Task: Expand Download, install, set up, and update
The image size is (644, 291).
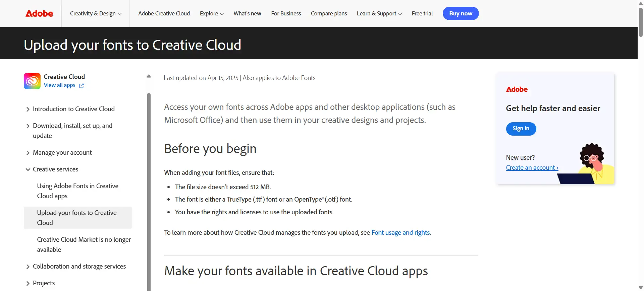Action: 69,131
